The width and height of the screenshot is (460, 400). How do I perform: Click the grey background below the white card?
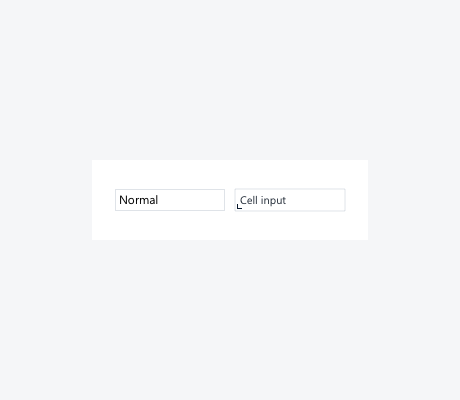coord(230,320)
